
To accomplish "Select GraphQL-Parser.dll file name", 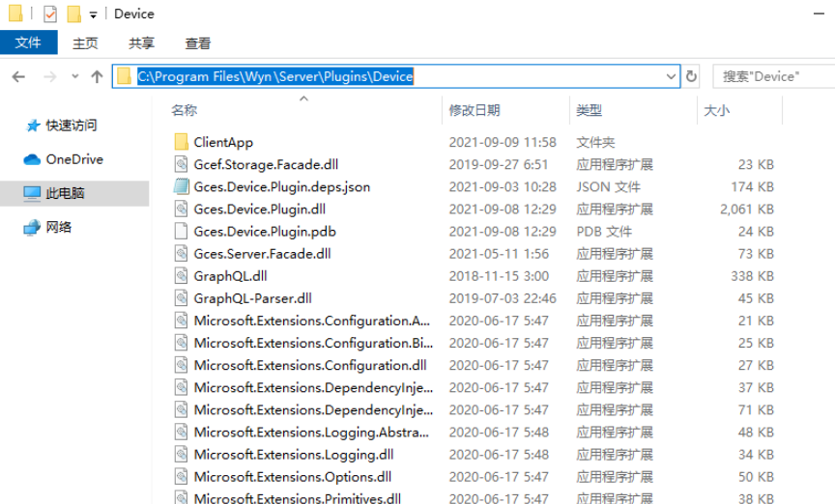I will pyautogui.click(x=252, y=298).
